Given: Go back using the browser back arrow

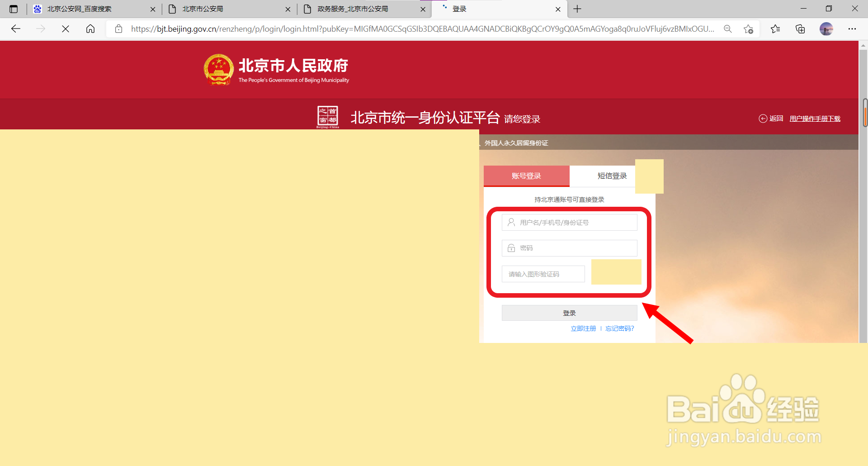Looking at the screenshot, I should point(16,29).
